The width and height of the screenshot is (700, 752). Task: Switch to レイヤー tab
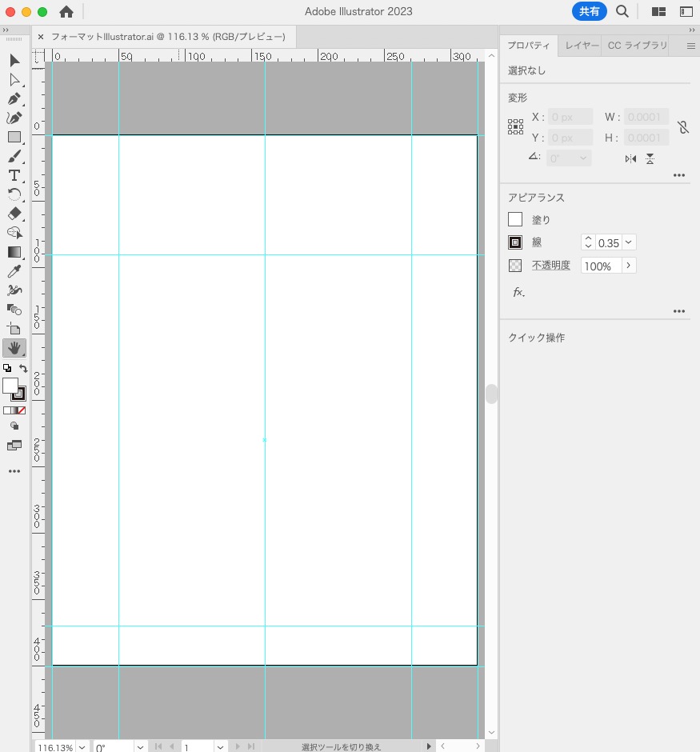click(x=582, y=46)
